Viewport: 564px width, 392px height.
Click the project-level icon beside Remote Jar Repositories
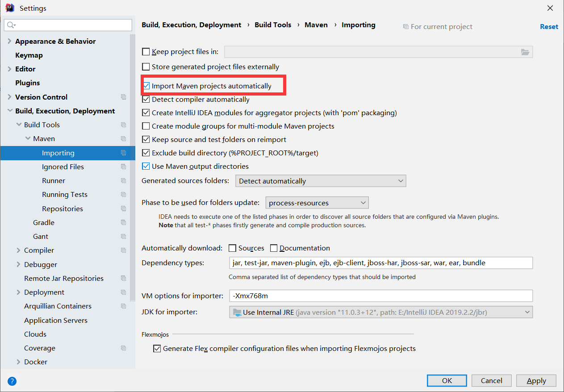coord(124,278)
